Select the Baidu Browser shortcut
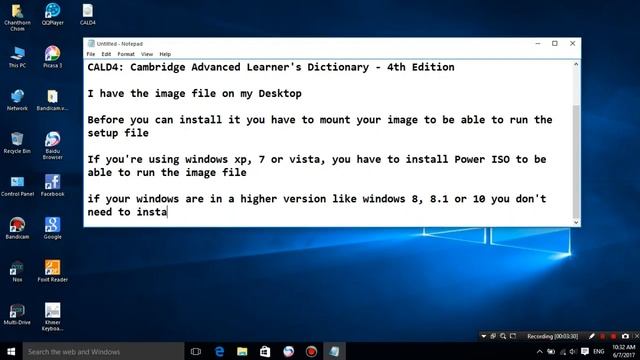 coord(53,146)
